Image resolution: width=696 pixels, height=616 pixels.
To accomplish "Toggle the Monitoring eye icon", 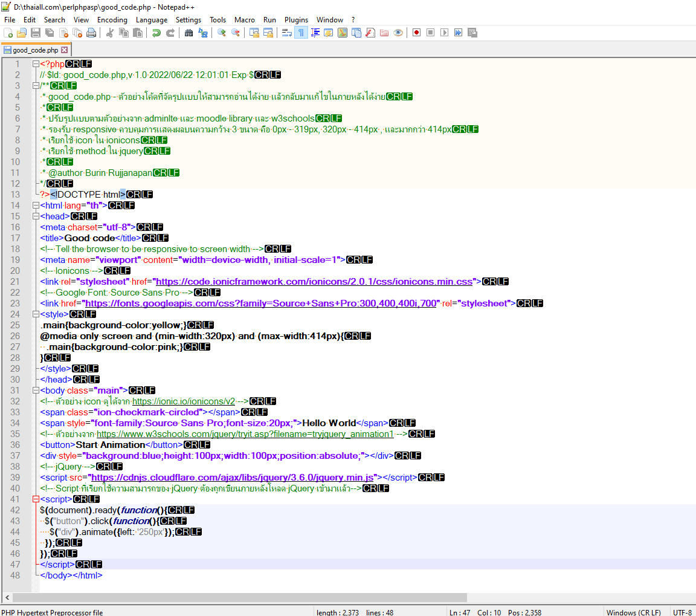I will (x=398, y=33).
